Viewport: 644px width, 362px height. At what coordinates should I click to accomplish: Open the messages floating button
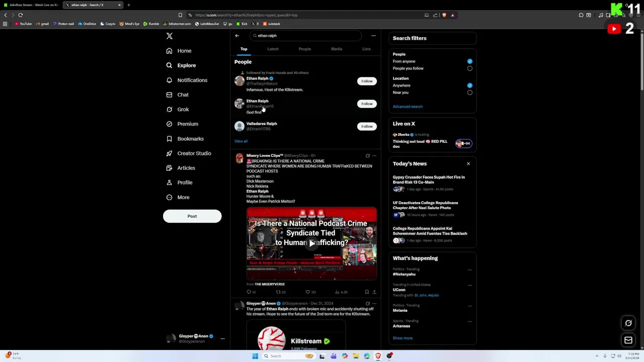tap(628, 340)
